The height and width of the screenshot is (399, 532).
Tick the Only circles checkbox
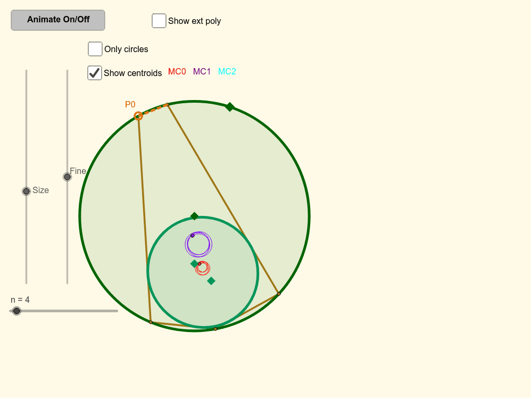pyautogui.click(x=95, y=49)
